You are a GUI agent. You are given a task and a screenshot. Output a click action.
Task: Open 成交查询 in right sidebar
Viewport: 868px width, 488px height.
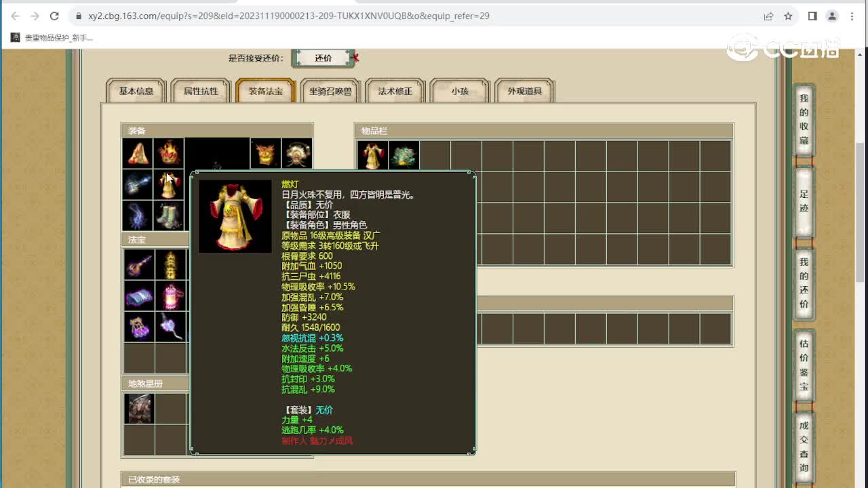coord(804,447)
